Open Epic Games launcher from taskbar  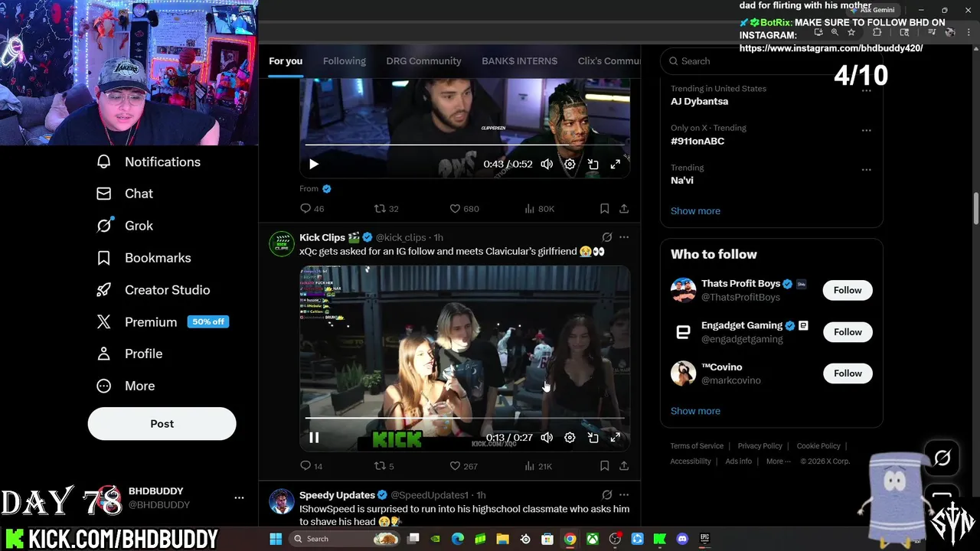(x=704, y=539)
